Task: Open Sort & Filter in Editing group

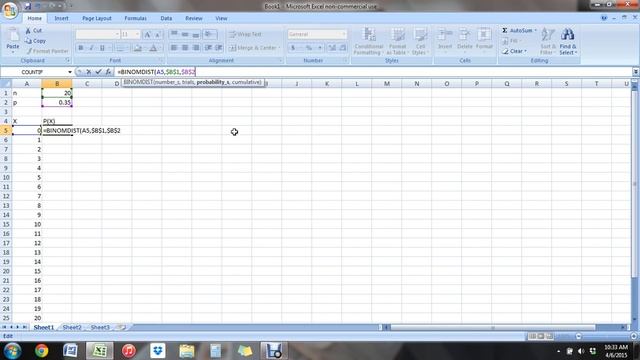Action: tap(547, 41)
